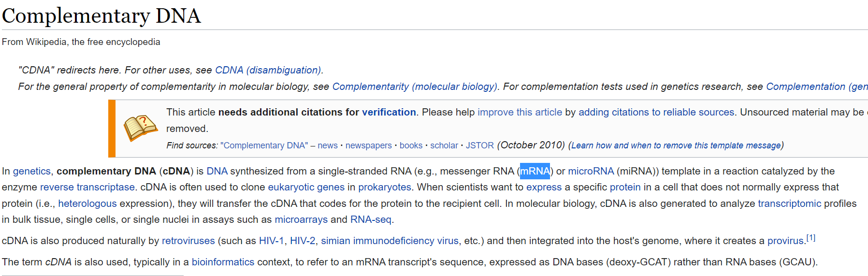Click the newspapers find-sources link
The height and width of the screenshot is (276, 868).
coord(368,145)
